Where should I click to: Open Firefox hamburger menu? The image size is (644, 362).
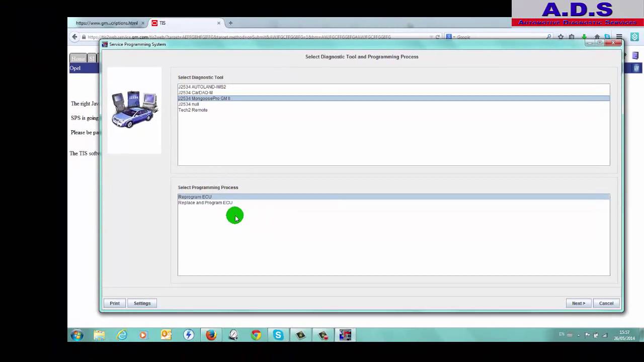click(x=619, y=37)
